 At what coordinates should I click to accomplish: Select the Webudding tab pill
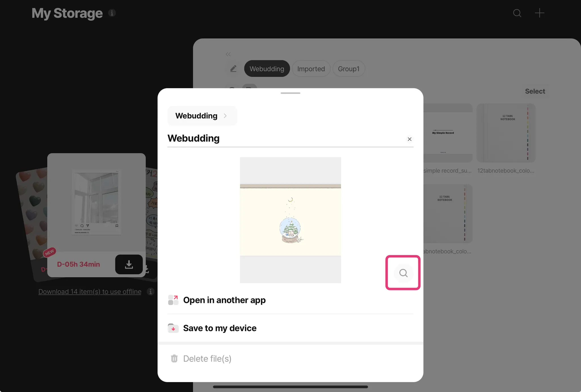tap(267, 69)
